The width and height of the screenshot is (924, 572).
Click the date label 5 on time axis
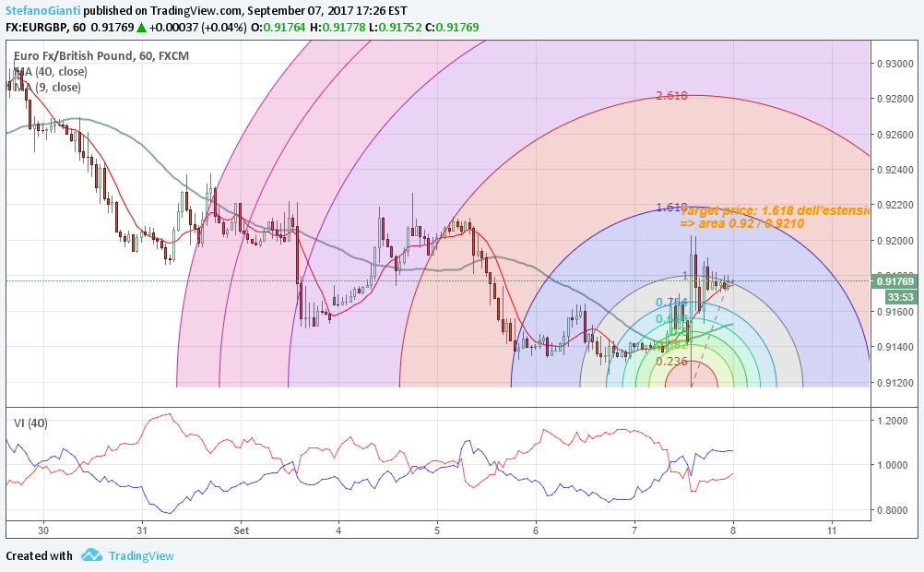pos(437,530)
